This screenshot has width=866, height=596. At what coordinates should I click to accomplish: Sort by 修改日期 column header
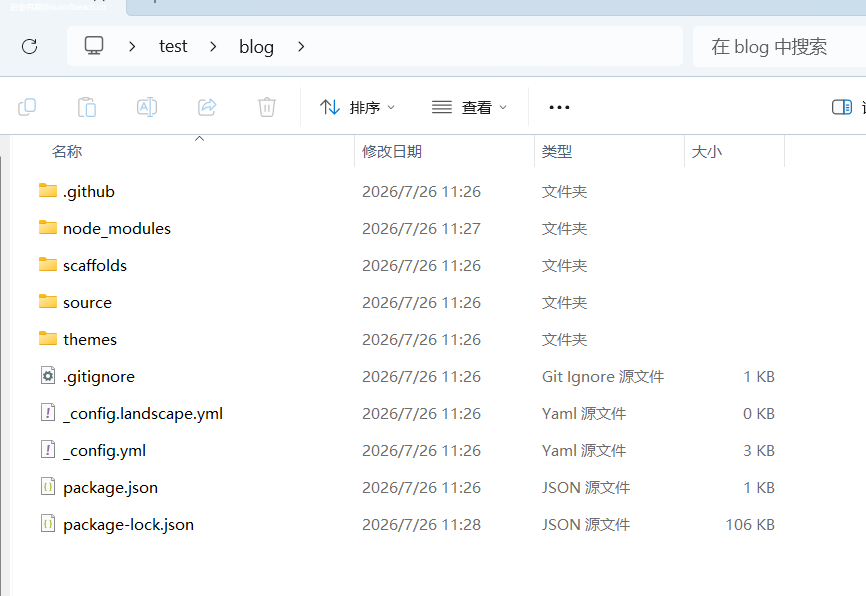click(392, 151)
